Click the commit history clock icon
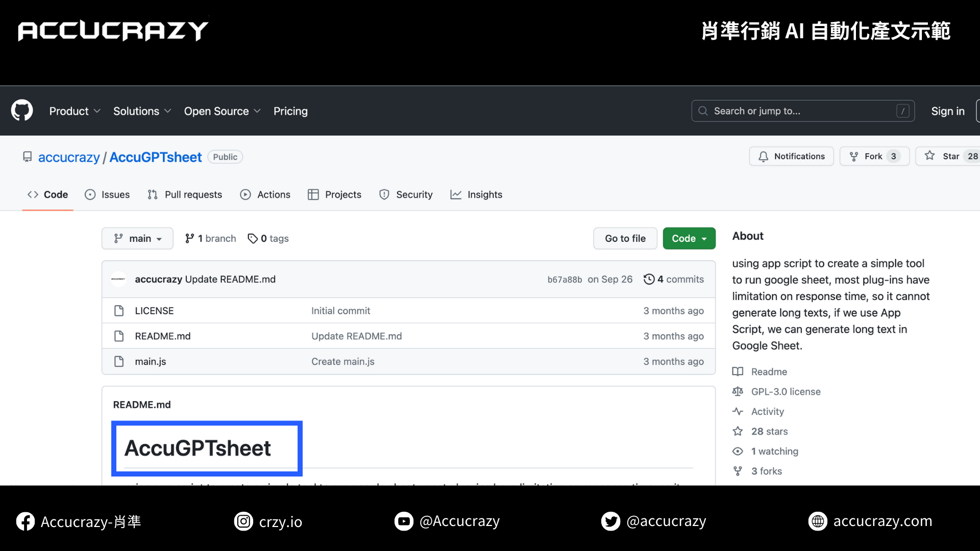 (x=649, y=279)
